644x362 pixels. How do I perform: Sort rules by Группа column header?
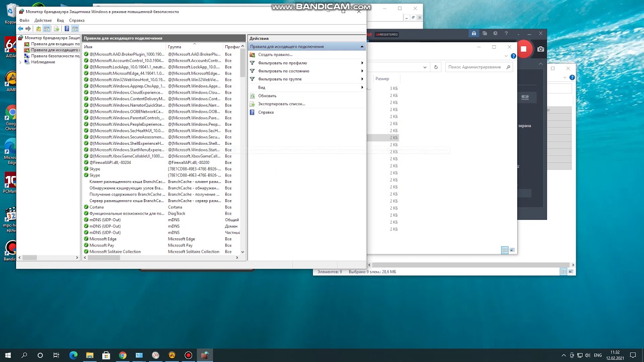tap(195, 47)
